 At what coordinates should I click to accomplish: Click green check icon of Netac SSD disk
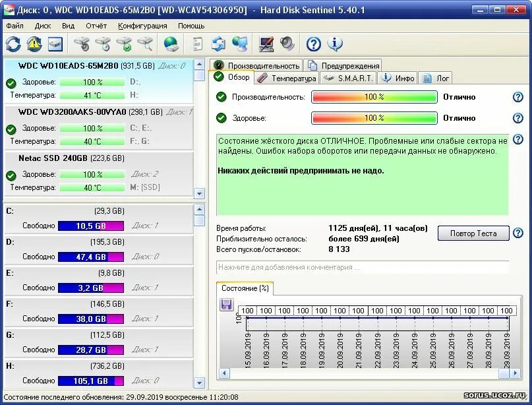(11, 175)
